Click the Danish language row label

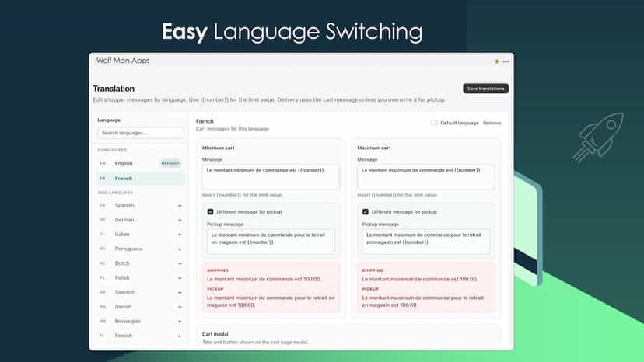point(123,307)
